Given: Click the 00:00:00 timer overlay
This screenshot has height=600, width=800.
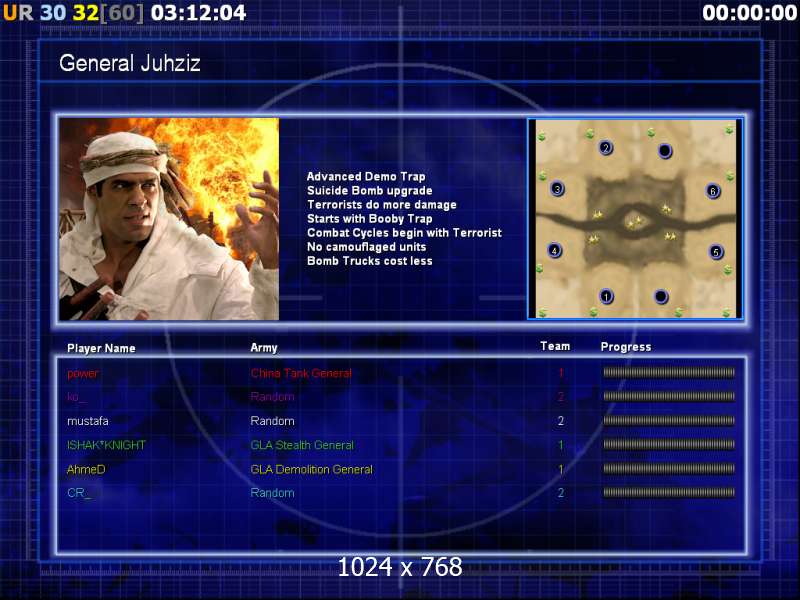Looking at the screenshot, I should [x=749, y=13].
